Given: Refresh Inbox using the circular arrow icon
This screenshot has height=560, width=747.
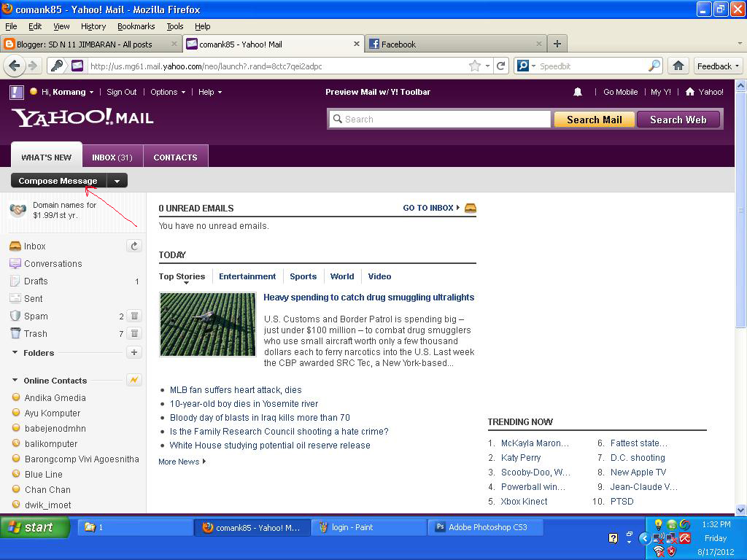Looking at the screenshot, I should pyautogui.click(x=134, y=246).
